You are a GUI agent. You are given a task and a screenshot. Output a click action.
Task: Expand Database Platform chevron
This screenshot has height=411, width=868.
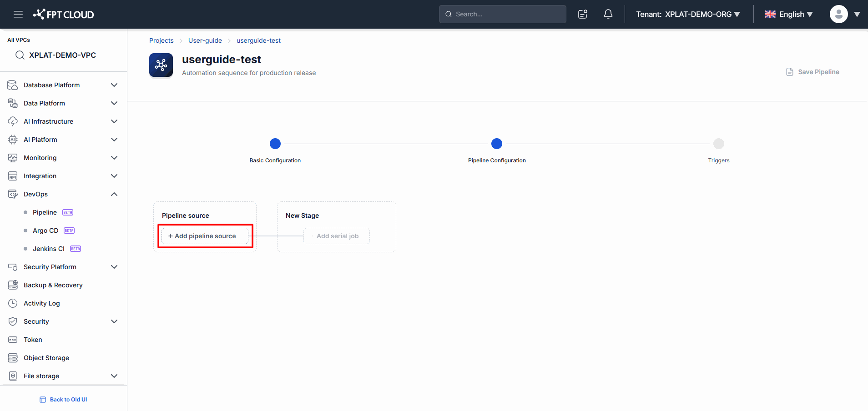pyautogui.click(x=114, y=85)
